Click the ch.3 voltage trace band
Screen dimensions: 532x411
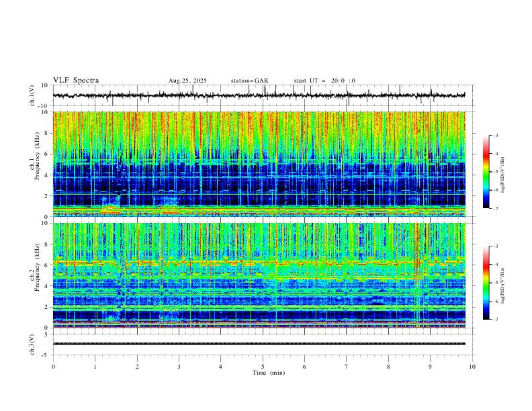259,344
